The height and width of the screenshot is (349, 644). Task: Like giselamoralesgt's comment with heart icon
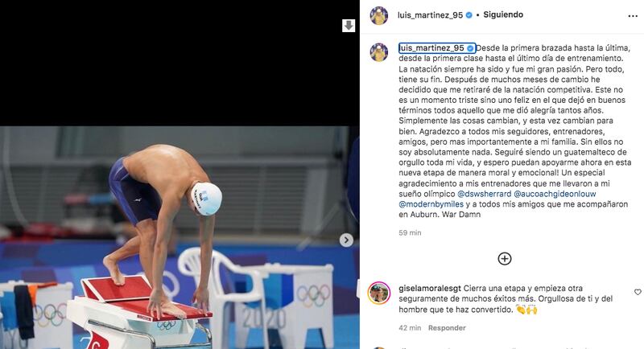(638, 292)
